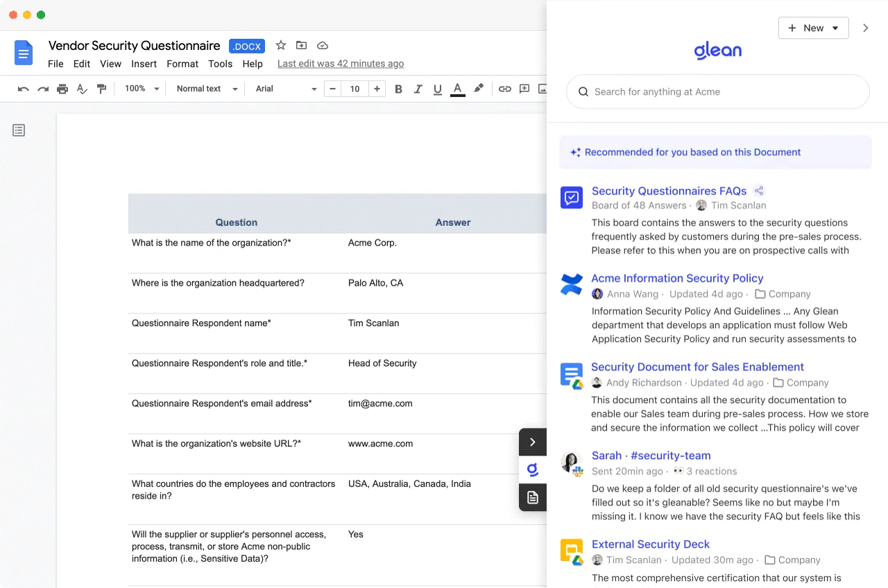
Task: Open Security Questionnaires FAQs result
Action: click(669, 191)
